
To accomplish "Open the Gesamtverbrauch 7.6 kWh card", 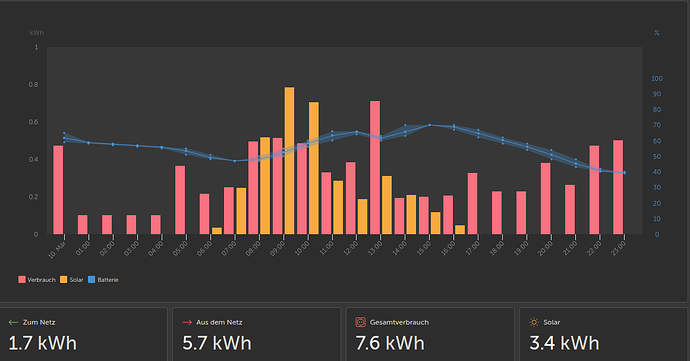I will (430, 334).
